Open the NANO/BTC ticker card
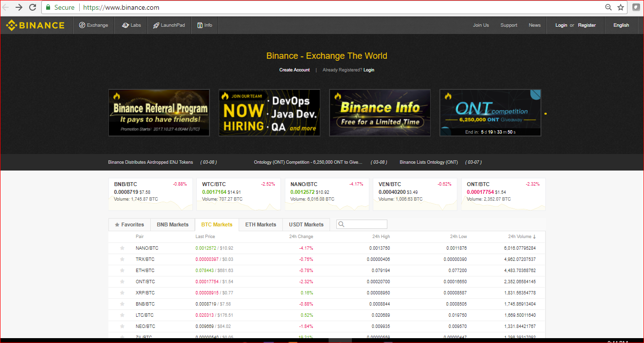644x343 pixels. 327,194
